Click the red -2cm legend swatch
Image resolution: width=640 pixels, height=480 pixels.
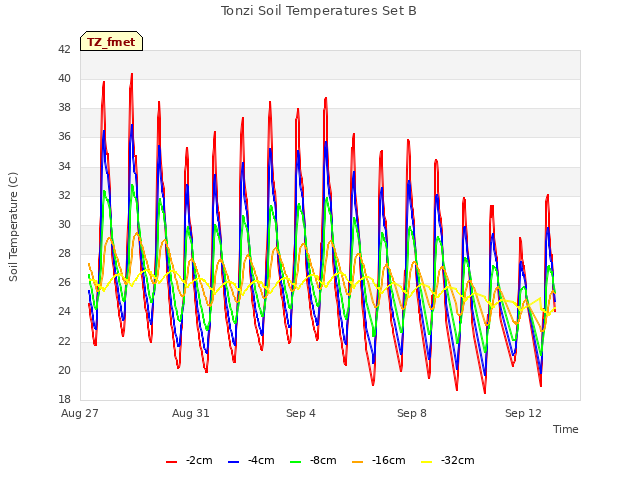tap(171, 462)
